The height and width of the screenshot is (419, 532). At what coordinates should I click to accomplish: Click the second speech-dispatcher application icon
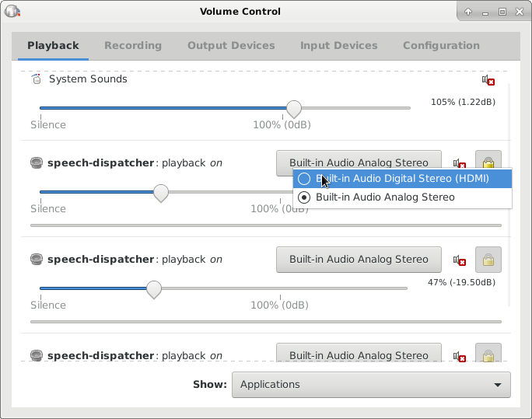37,260
